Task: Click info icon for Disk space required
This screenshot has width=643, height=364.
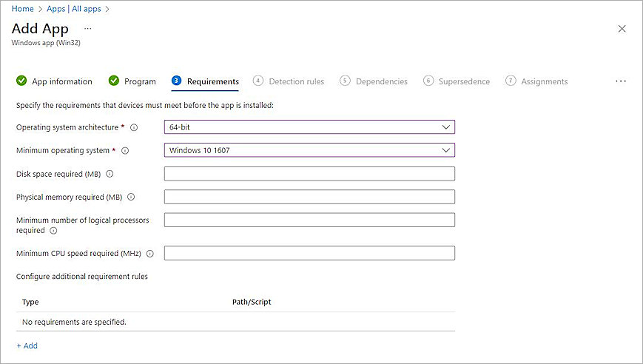Action: pos(110,174)
